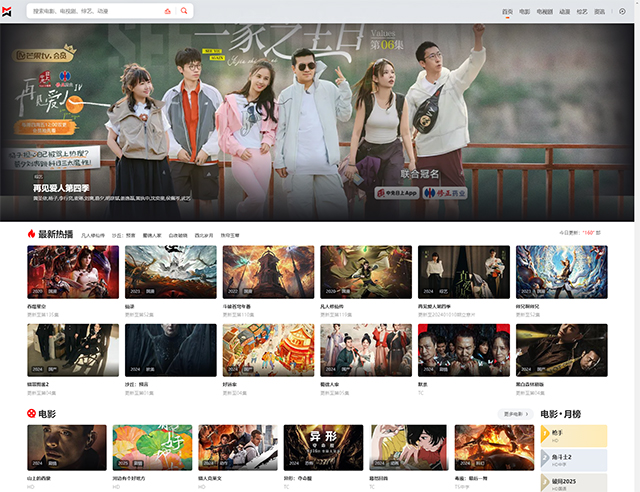Click the flame icon beside 最新热播
The image size is (640, 492).
[x=31, y=234]
